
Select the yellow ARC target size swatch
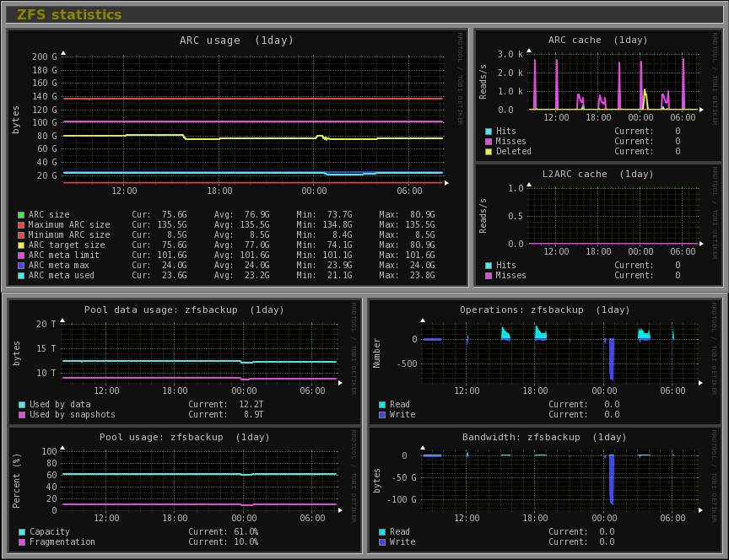coord(21,245)
